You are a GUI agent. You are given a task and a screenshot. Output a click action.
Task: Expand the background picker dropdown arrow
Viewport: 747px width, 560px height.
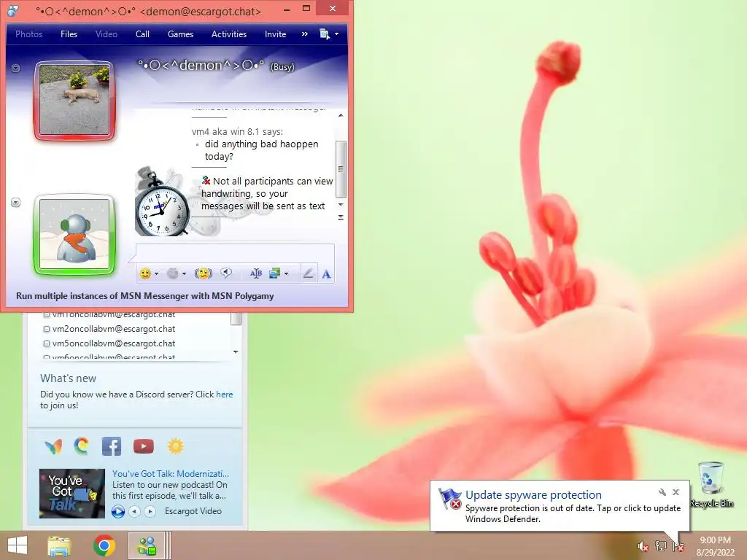(x=286, y=274)
